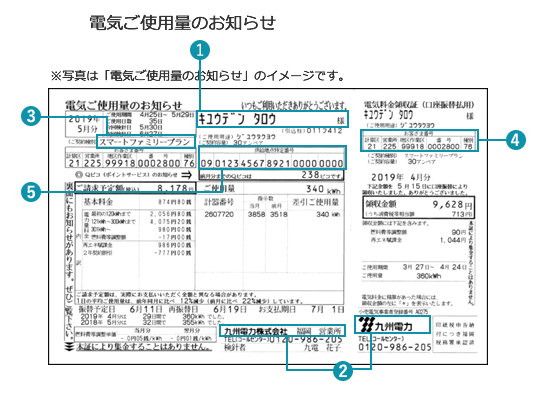
Task: Click the 電気ご使用量のお知らせ page heading
Action: (x=183, y=23)
